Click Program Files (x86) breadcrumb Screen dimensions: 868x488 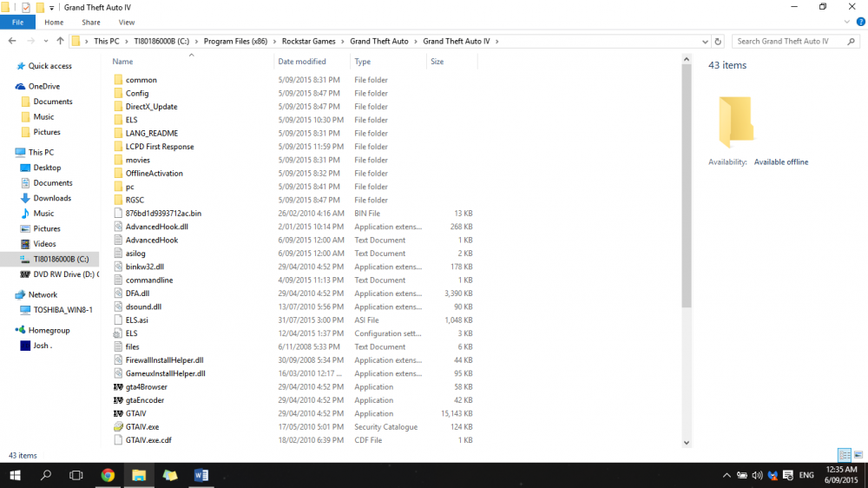(x=235, y=41)
